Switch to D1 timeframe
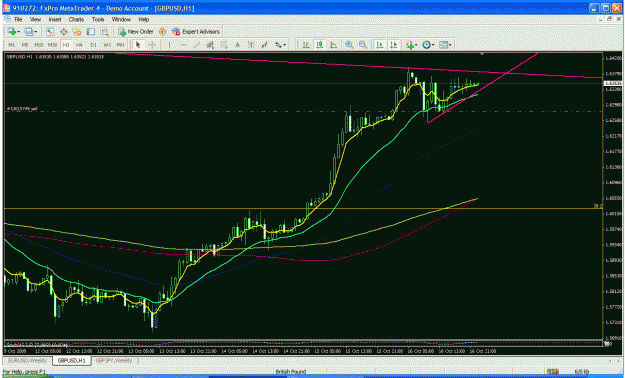This screenshot has width=625, height=378. (93, 45)
